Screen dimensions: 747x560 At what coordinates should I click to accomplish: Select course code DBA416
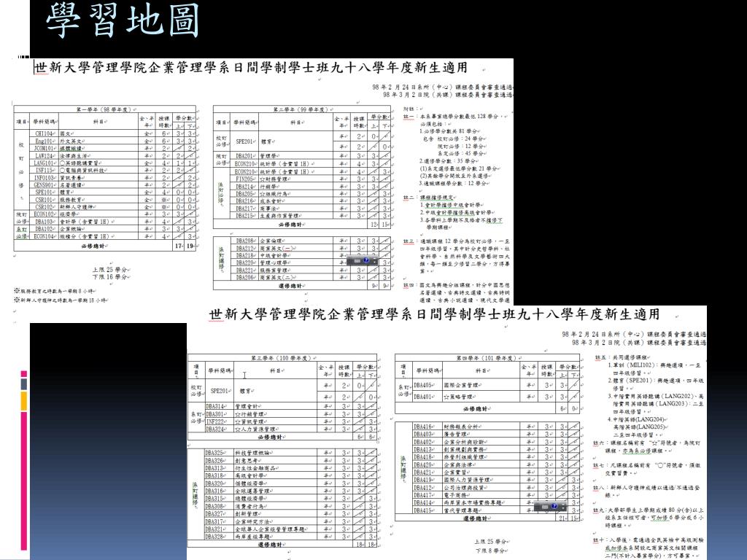click(x=423, y=427)
